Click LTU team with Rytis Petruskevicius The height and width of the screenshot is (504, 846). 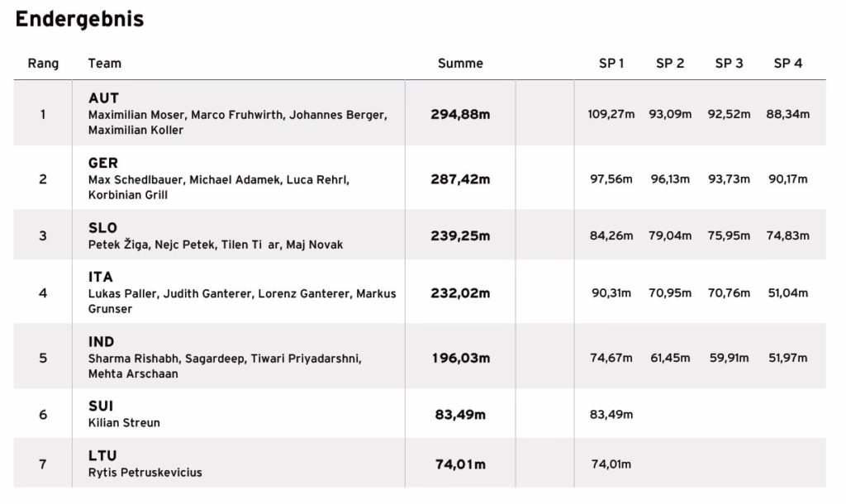point(145,464)
